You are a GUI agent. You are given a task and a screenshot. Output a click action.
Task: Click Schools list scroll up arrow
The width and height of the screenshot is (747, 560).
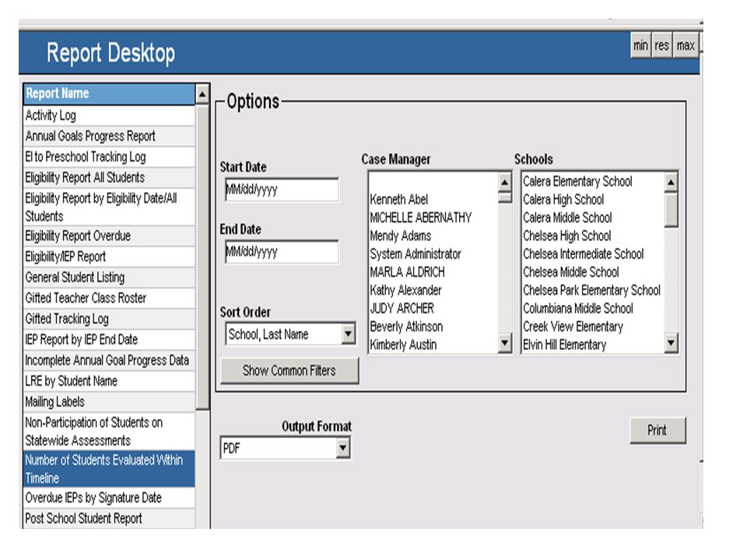pos(671,181)
